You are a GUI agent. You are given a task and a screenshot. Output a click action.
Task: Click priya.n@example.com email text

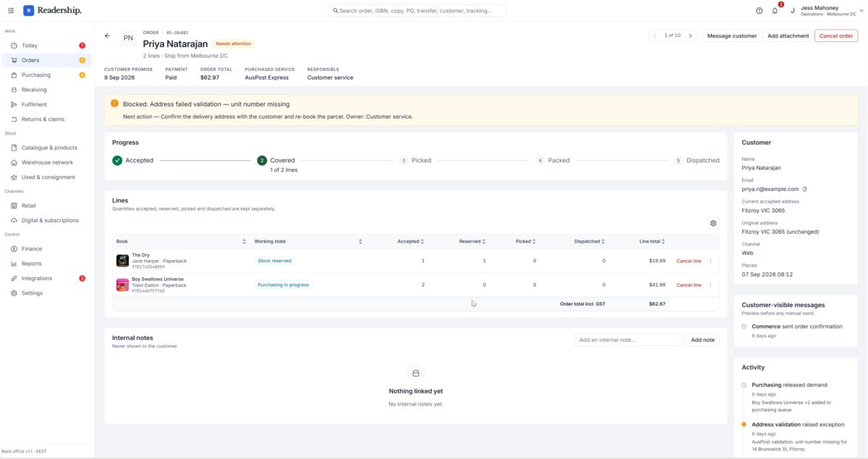pyautogui.click(x=770, y=189)
